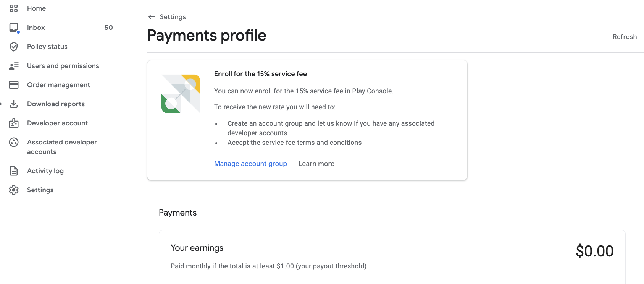
Task: Click the Activity log document icon
Action: [x=14, y=171]
